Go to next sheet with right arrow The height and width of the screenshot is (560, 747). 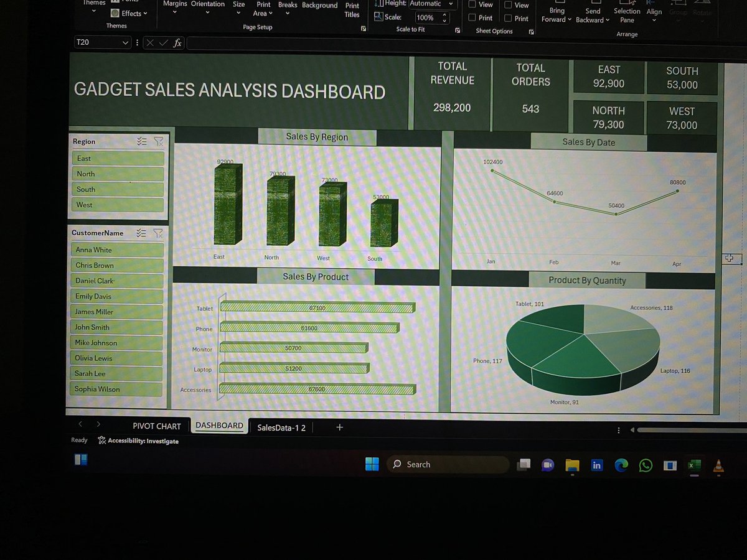tap(98, 424)
